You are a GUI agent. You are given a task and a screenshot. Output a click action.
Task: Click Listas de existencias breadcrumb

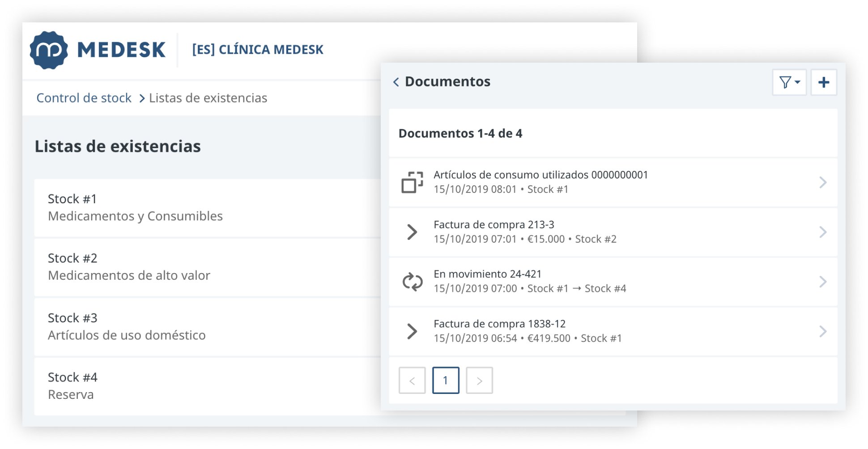click(x=208, y=98)
